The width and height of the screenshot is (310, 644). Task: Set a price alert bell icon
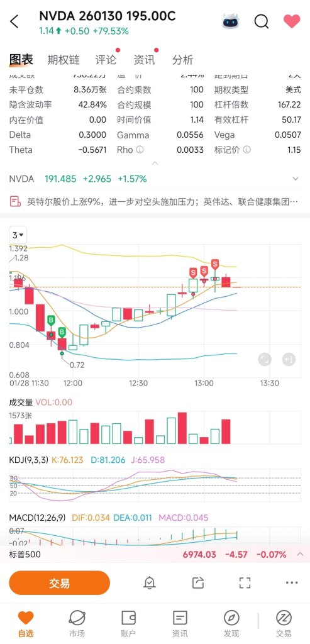tap(150, 582)
